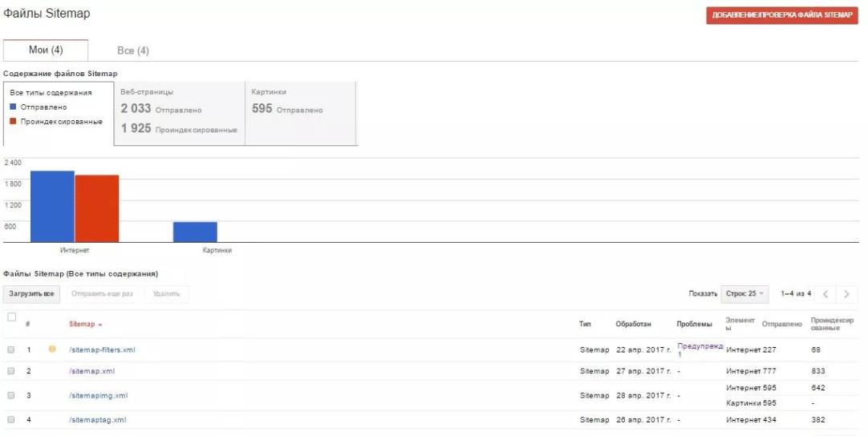This screenshot has width=868, height=436.
Task: Click the blue Картинки bar in chart
Action: 195,232
